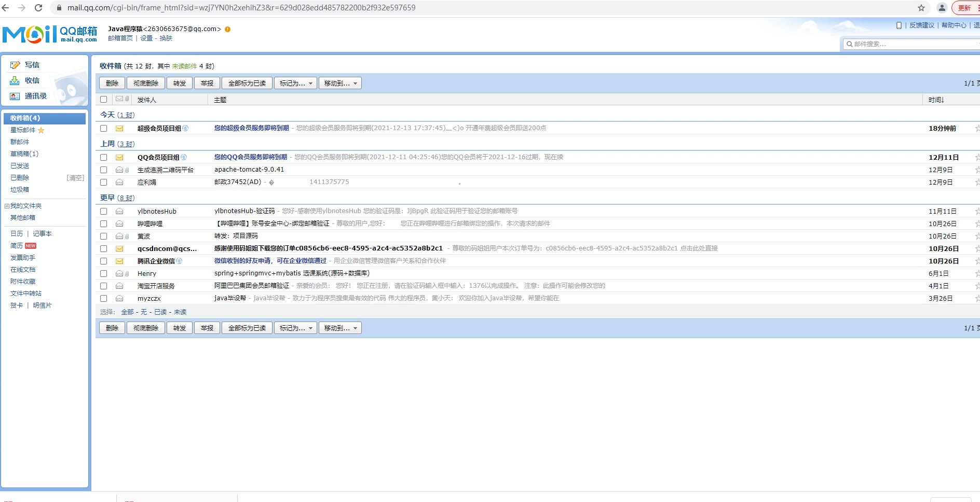This screenshot has height=502, width=980.
Task: Open bottom 标记为... dropdown
Action: point(295,328)
